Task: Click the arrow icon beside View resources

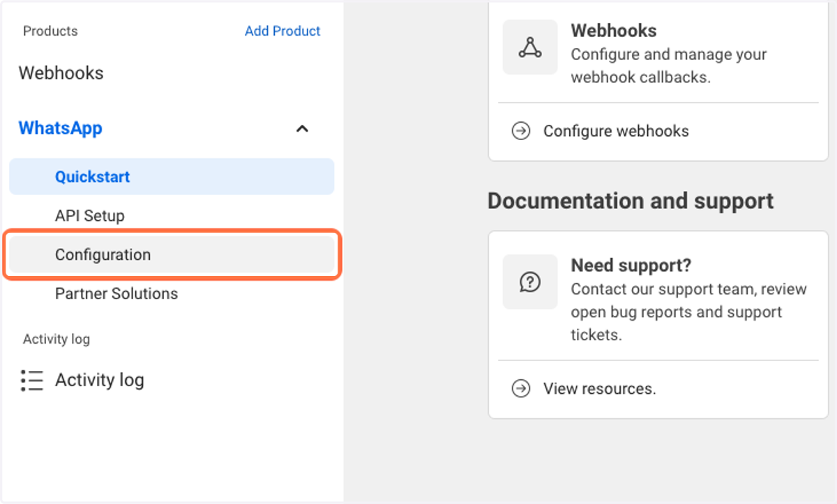Action: click(521, 388)
